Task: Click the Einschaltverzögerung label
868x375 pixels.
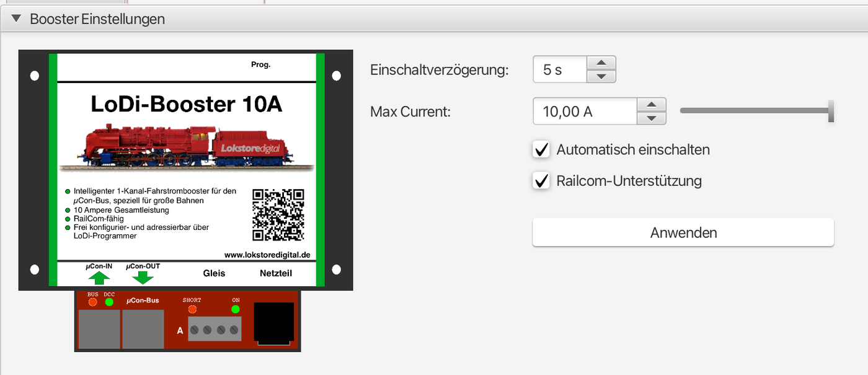Action: click(439, 70)
